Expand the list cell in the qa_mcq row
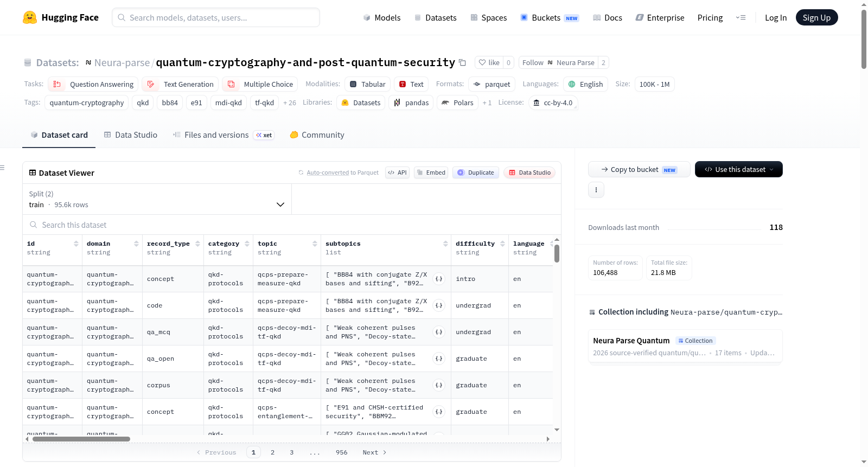868x467 pixels. point(439,332)
